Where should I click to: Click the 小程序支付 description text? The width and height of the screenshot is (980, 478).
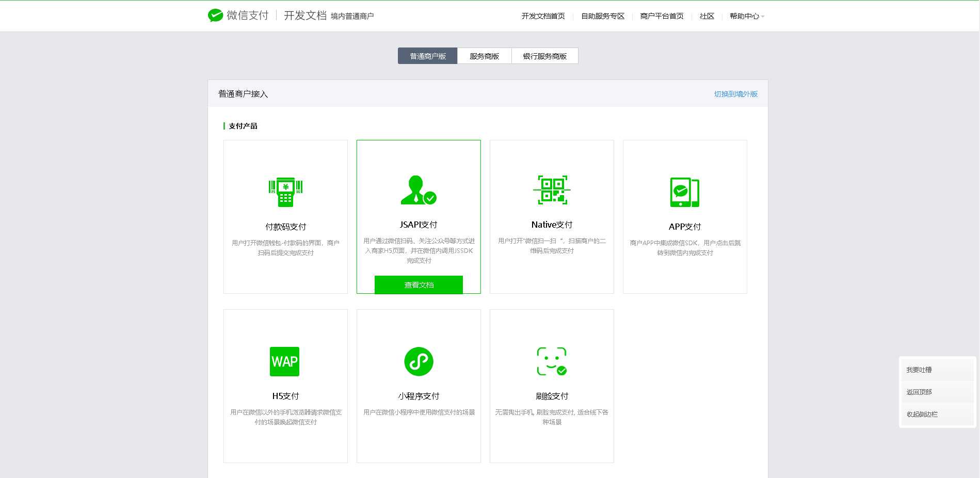point(419,412)
